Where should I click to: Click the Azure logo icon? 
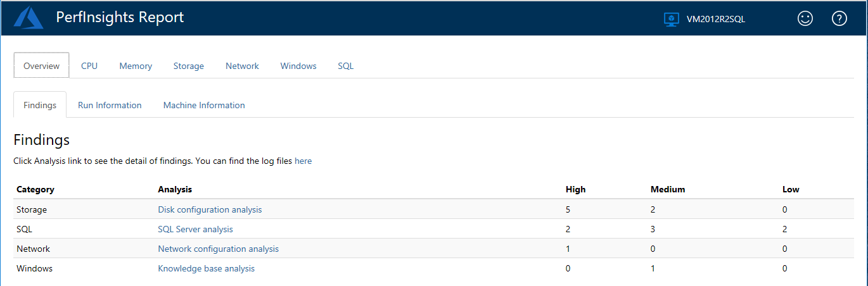[x=29, y=18]
